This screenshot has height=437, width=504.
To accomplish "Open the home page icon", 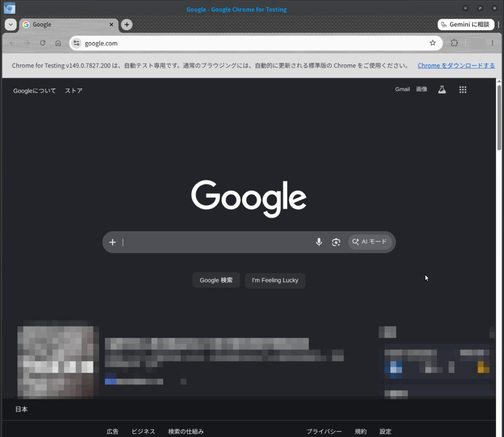I will coord(58,43).
